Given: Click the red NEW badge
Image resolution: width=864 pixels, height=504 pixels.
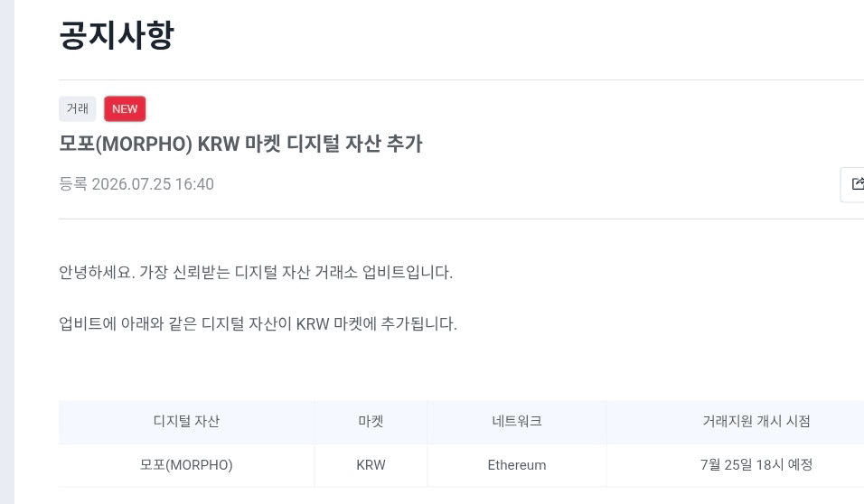Looking at the screenshot, I should (x=125, y=109).
